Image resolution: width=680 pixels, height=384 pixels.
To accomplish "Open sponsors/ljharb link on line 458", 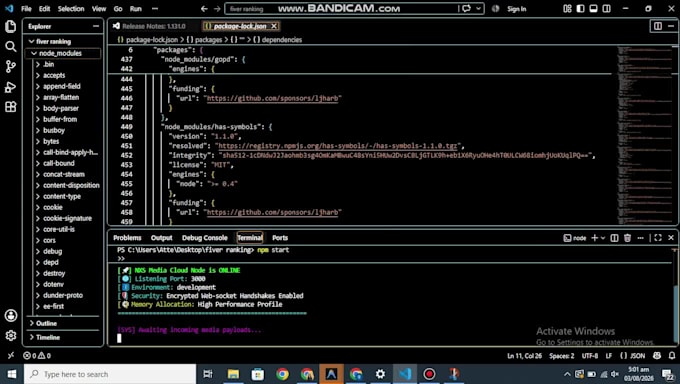I will pos(272,212).
